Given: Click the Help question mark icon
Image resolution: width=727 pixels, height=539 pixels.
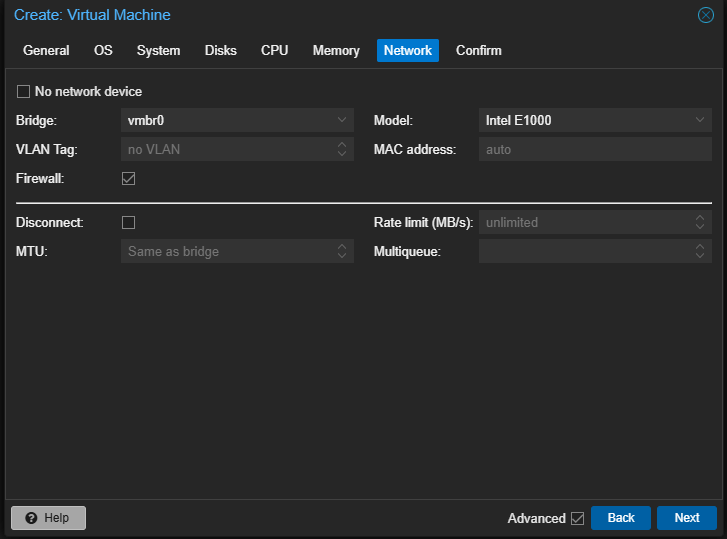Looking at the screenshot, I should pos(31,518).
